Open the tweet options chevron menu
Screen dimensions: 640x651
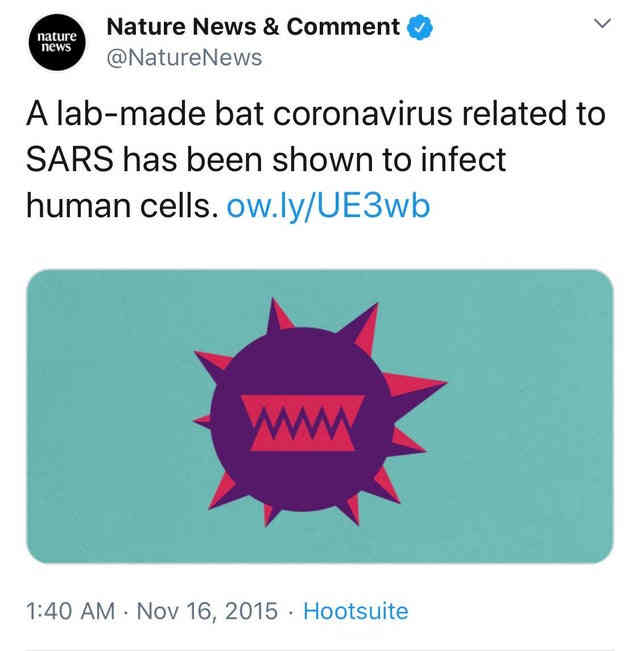[602, 24]
